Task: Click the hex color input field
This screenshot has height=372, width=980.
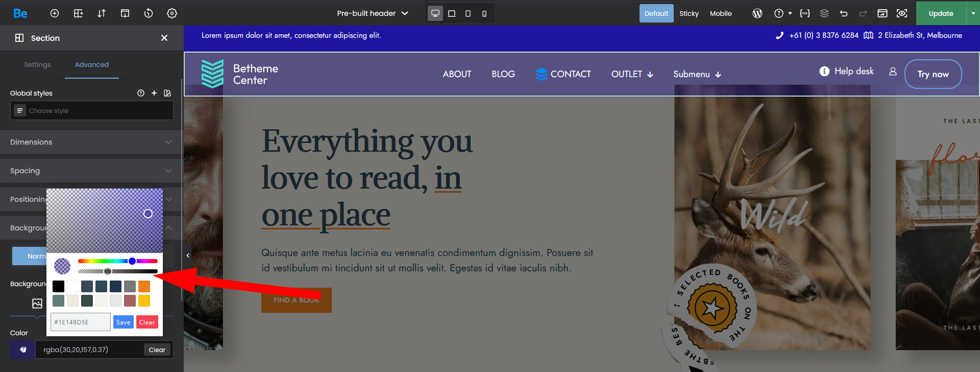Action: pos(80,322)
